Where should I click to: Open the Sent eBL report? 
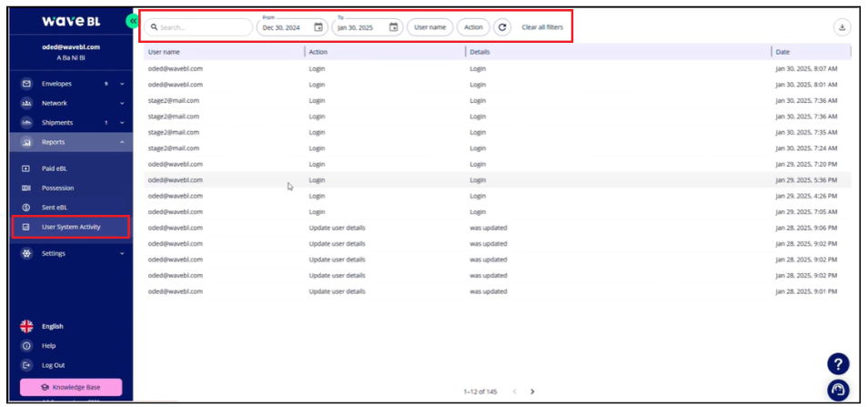[55, 207]
